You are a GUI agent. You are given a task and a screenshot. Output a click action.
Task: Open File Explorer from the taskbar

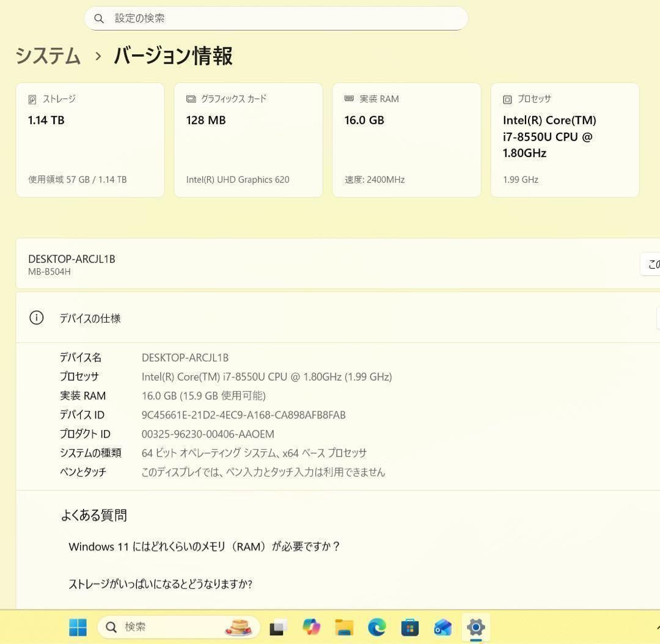click(344, 627)
